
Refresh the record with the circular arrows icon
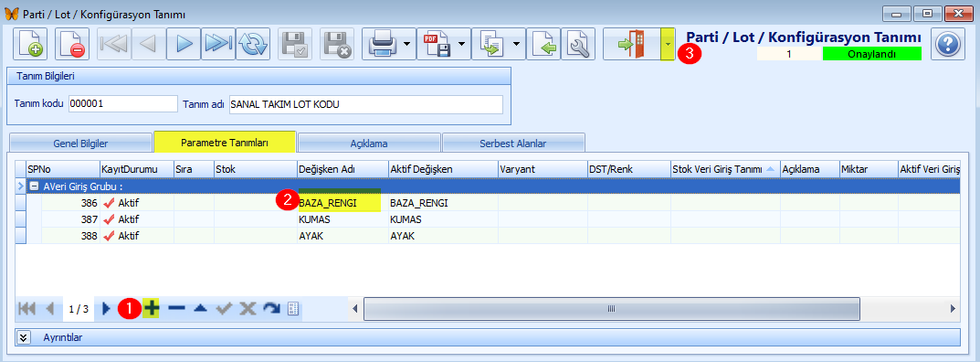point(253,44)
